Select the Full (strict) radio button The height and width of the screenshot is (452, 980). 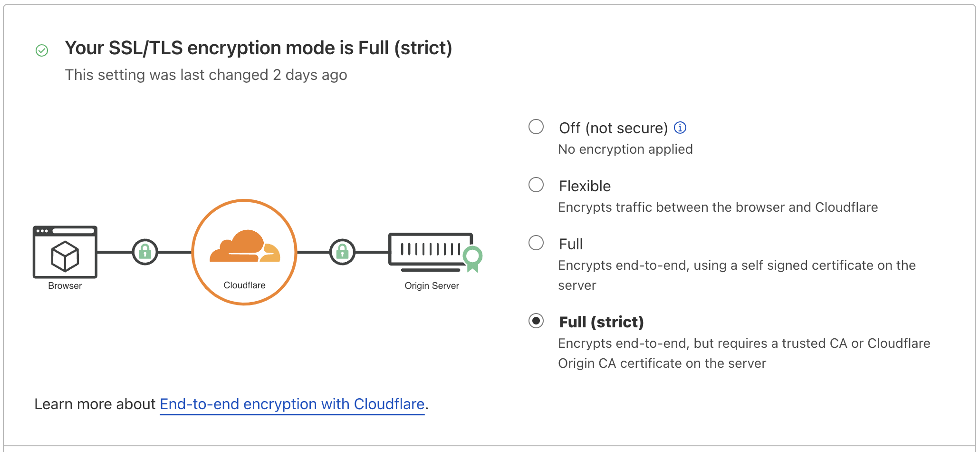[x=536, y=321]
